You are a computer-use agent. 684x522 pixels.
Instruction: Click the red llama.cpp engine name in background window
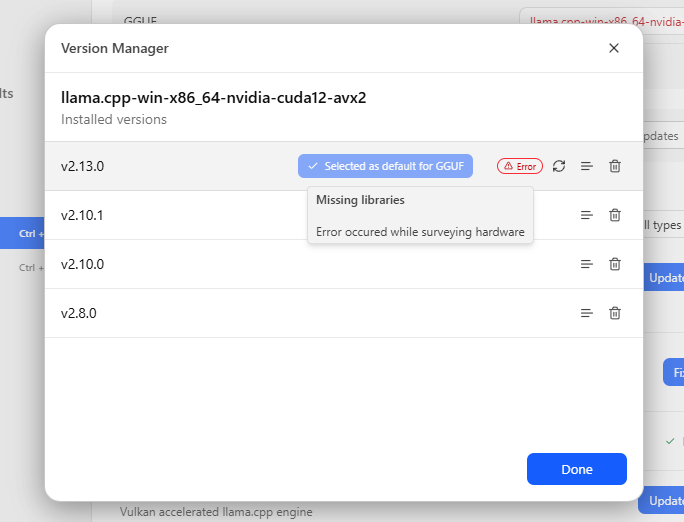click(606, 21)
